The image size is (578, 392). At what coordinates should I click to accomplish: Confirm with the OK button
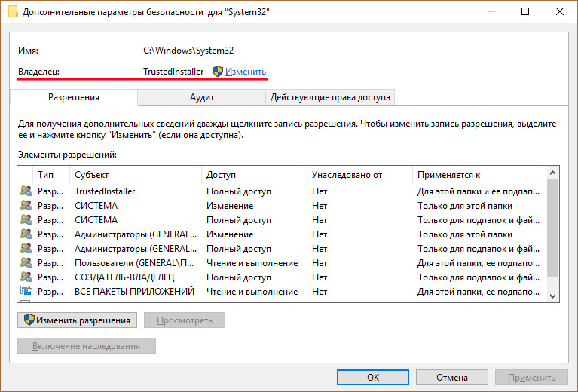373,377
